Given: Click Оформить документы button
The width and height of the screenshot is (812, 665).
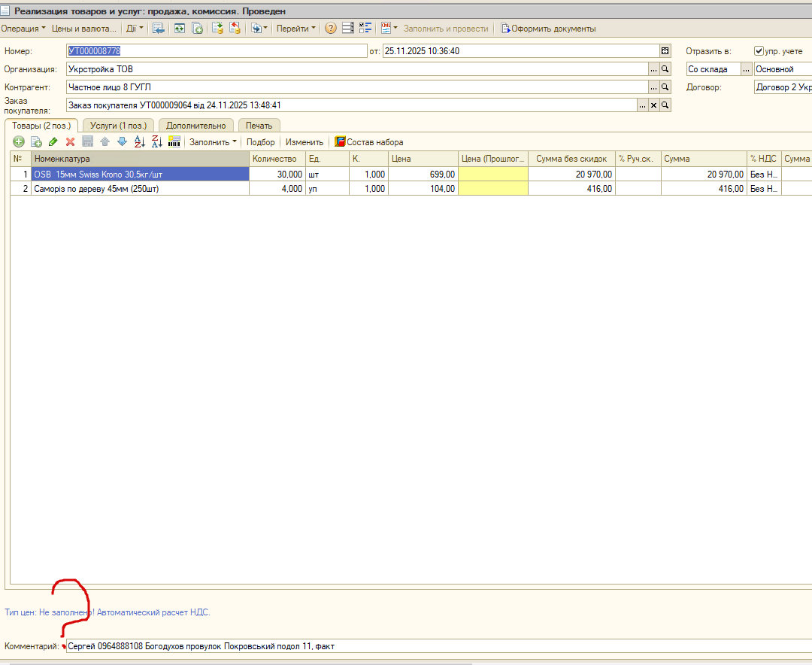Looking at the screenshot, I should [548, 29].
